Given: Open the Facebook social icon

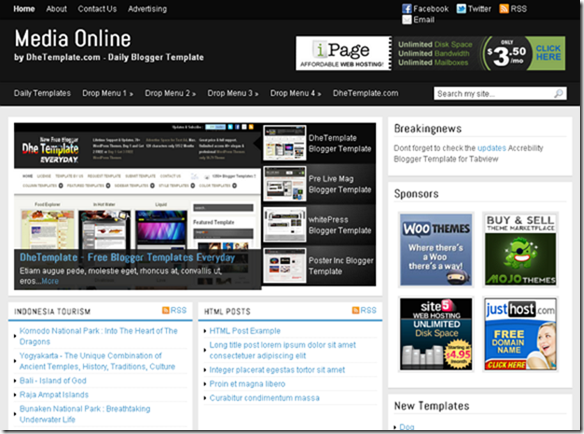Looking at the screenshot, I should (407, 9).
